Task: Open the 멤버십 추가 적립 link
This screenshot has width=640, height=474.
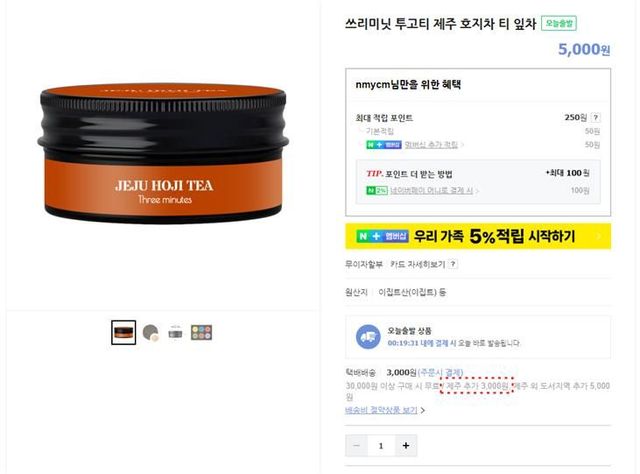Action: [431, 145]
